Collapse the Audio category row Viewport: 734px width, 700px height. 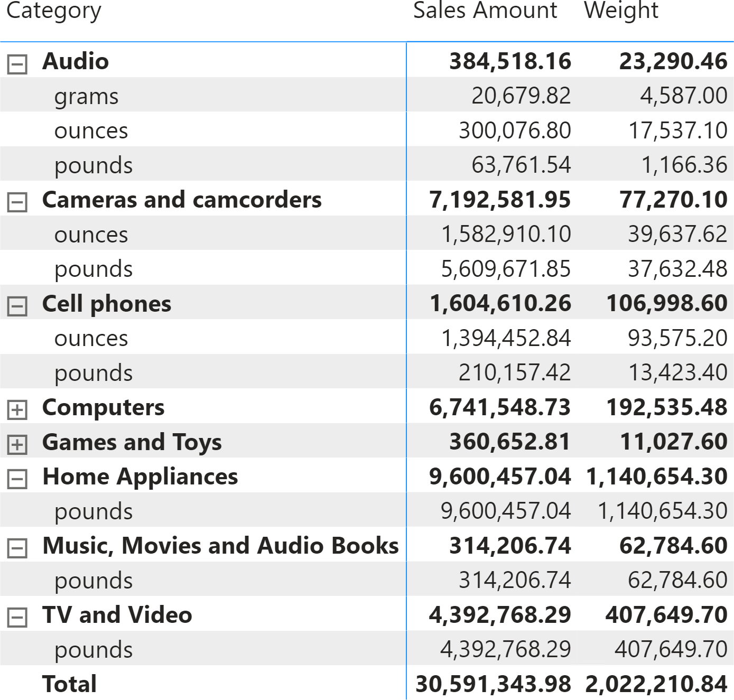17,64
